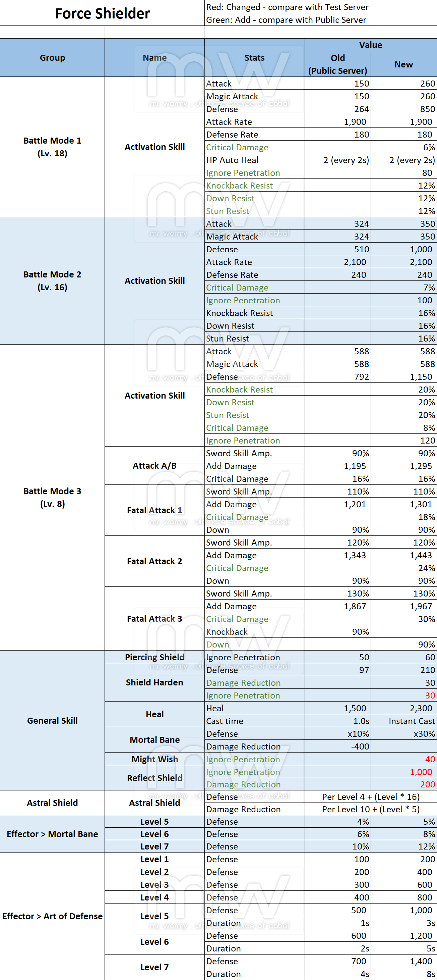The height and width of the screenshot is (980, 437).
Task: Click the Battle Mode 2 (Lv. 16) group cell
Action: click(x=52, y=281)
